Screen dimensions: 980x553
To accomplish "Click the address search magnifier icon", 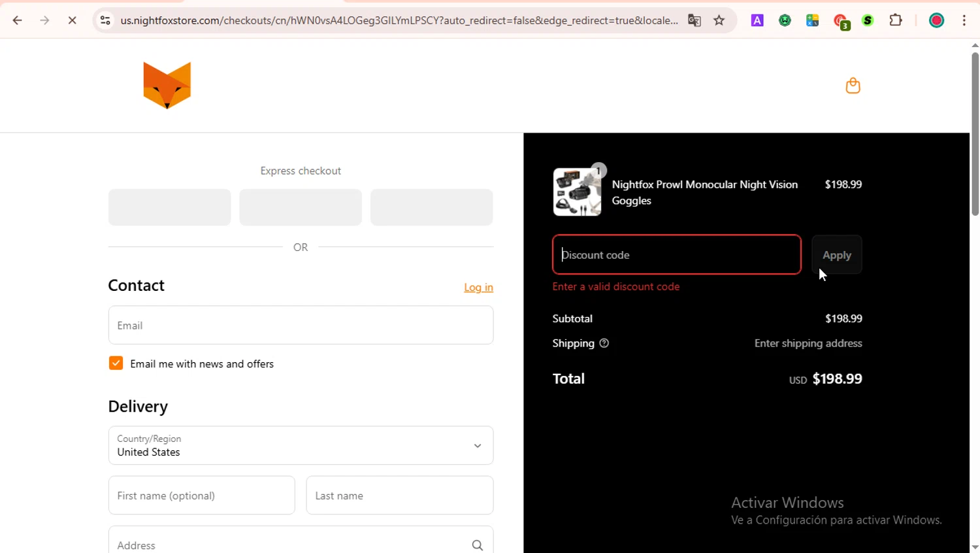I will tap(478, 545).
